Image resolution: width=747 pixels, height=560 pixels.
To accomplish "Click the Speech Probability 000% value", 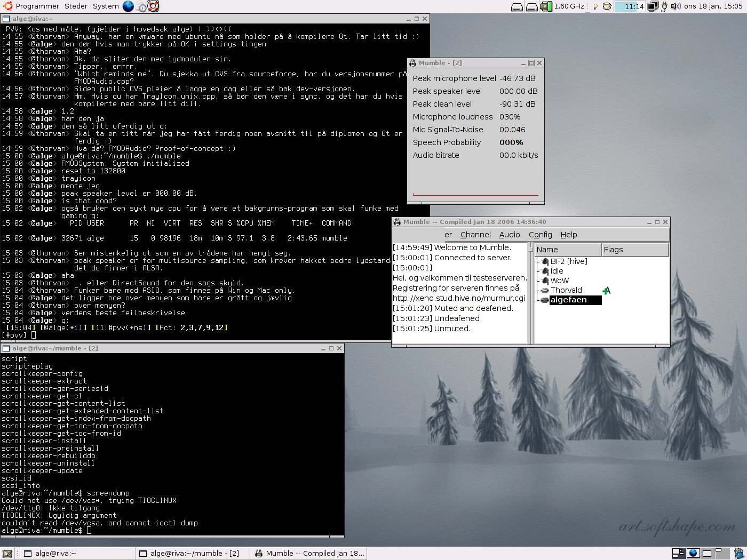I will [511, 142].
